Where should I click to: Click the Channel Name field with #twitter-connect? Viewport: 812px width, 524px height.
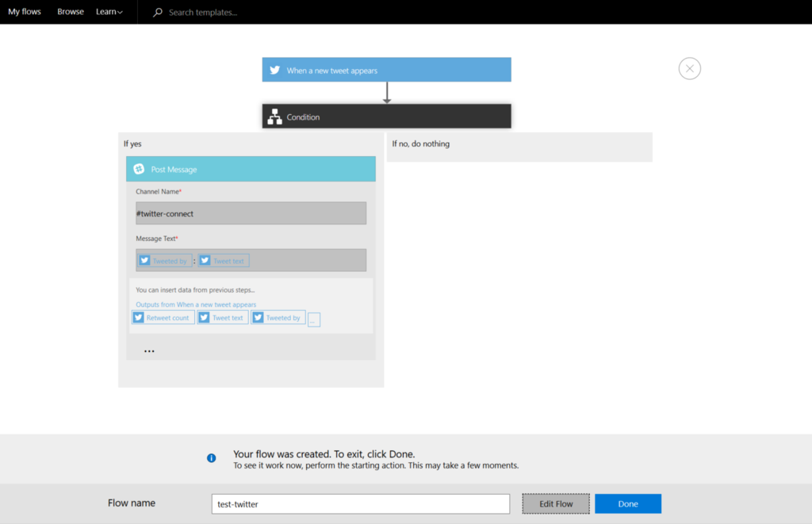click(x=251, y=213)
